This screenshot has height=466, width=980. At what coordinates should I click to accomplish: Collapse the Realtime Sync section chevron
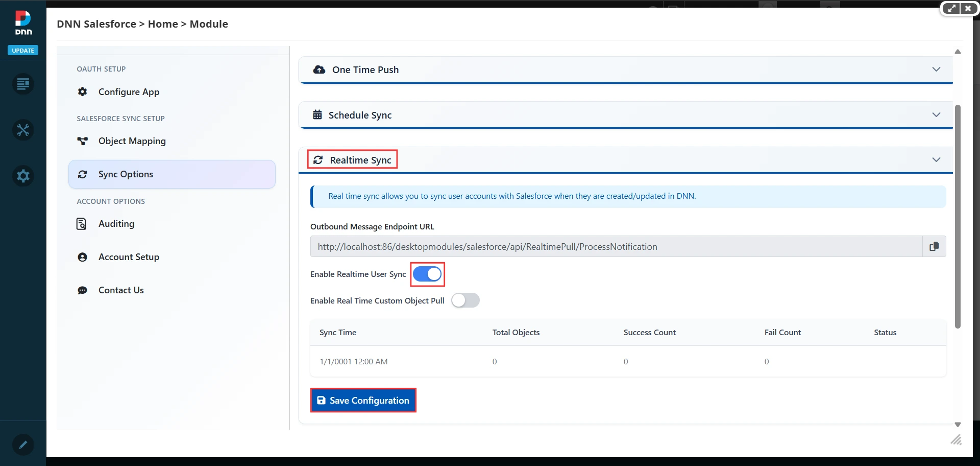coord(936,159)
